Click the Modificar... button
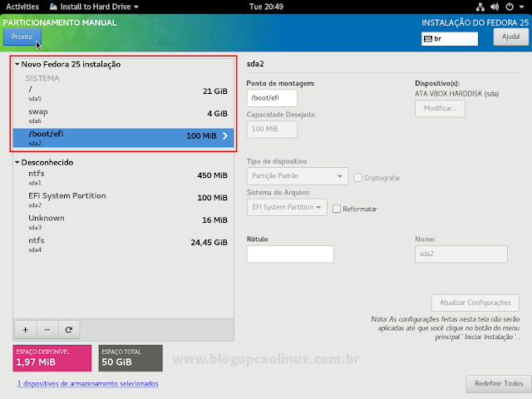This screenshot has width=532, height=399. (440, 109)
